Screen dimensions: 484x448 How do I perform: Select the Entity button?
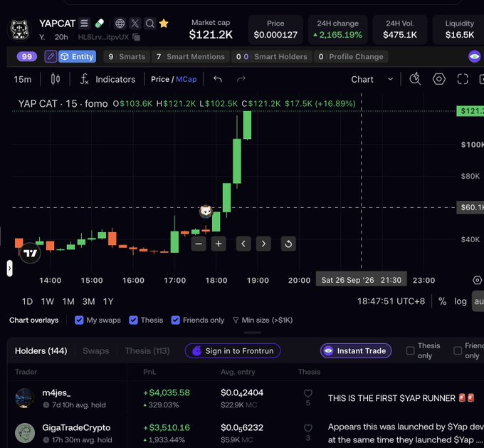[x=77, y=56]
